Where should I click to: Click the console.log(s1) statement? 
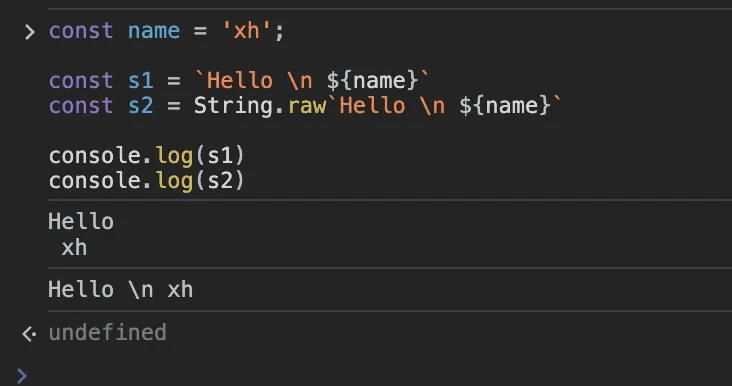coord(147,156)
